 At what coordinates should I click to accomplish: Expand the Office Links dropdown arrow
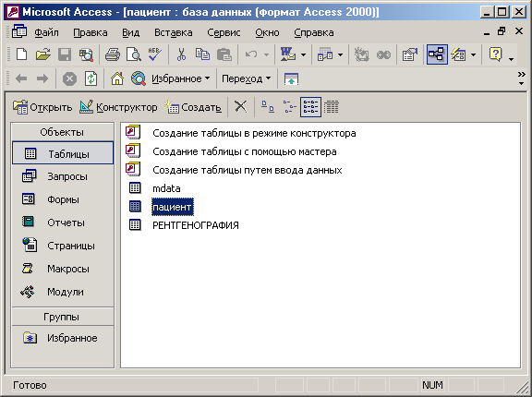click(x=303, y=54)
